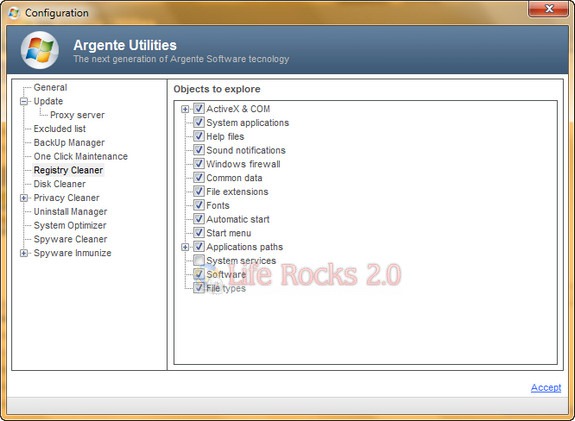Click the Configuration title bar icon
The height and width of the screenshot is (421, 575).
click(14, 13)
